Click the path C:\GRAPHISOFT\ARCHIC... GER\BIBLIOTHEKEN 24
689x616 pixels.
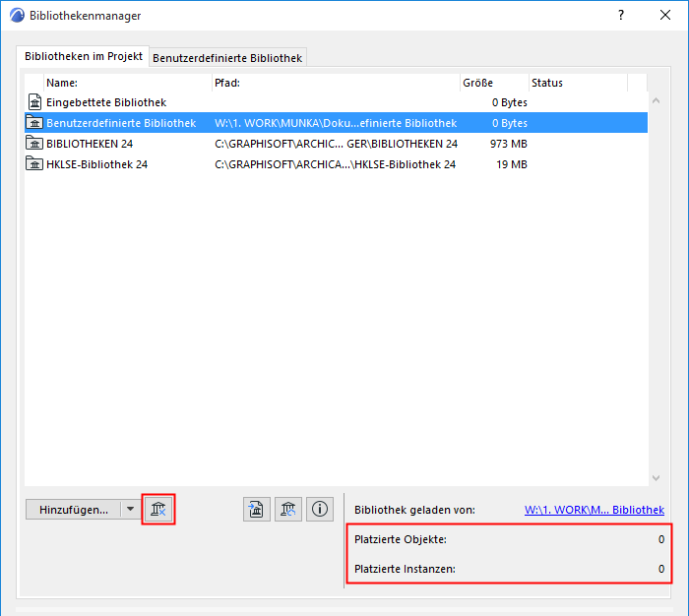coord(337,144)
